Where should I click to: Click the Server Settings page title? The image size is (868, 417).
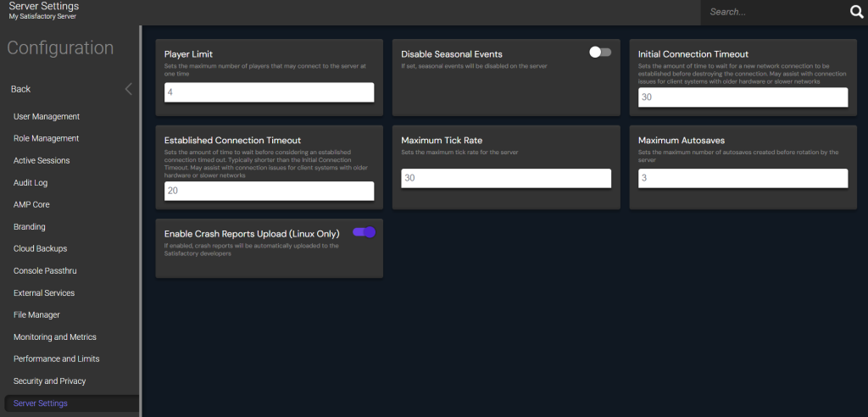click(44, 6)
